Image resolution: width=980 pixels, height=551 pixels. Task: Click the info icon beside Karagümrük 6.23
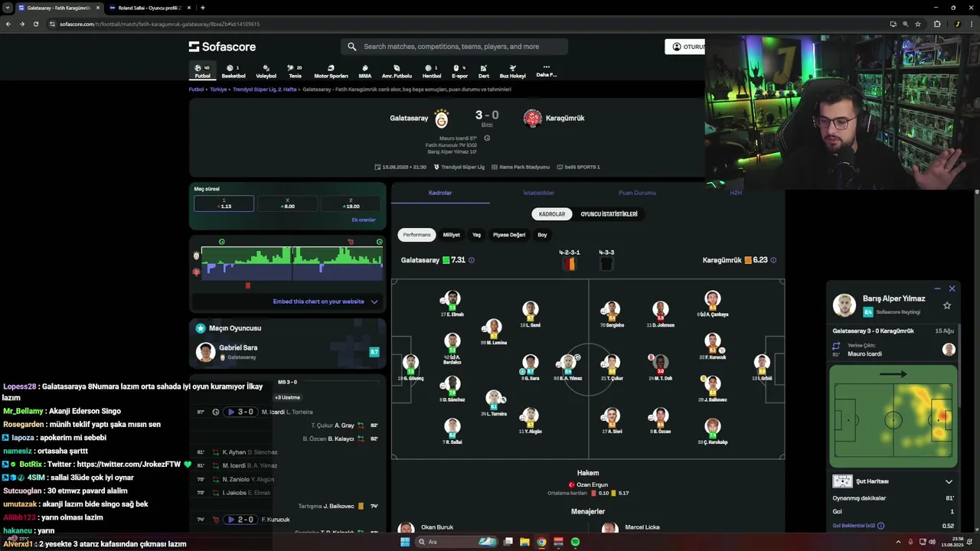tap(773, 260)
